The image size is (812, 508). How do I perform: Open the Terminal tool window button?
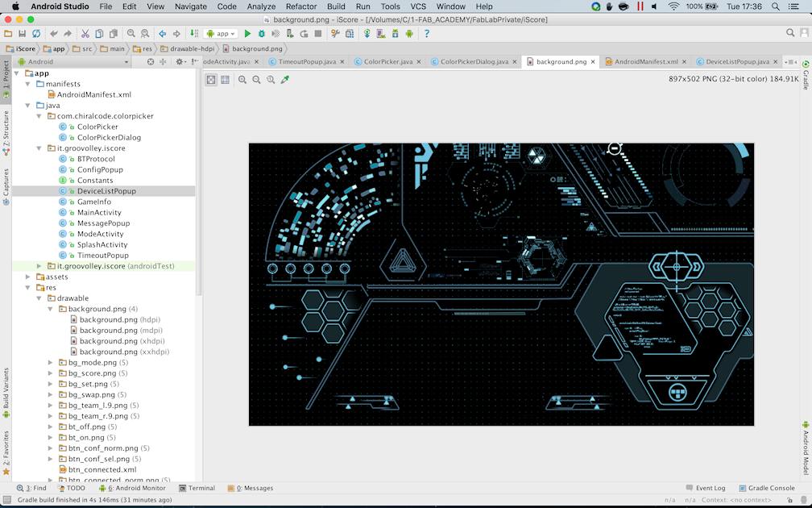tap(197, 489)
